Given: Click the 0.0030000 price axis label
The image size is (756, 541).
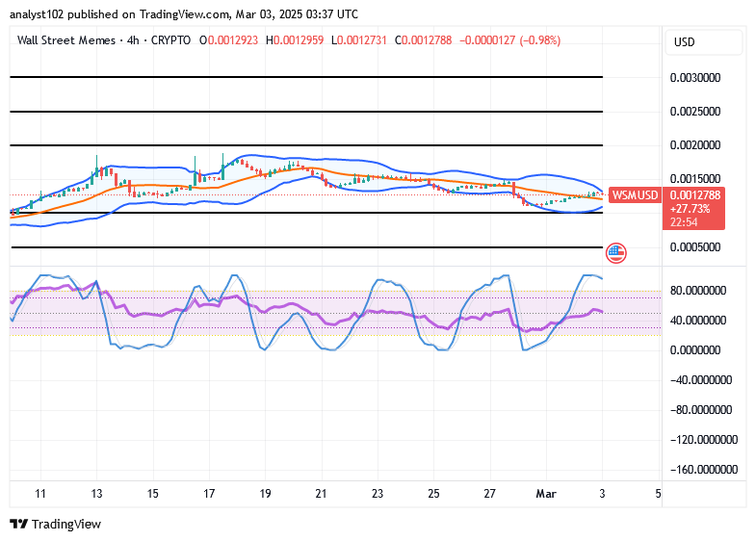Looking at the screenshot, I should [695, 78].
